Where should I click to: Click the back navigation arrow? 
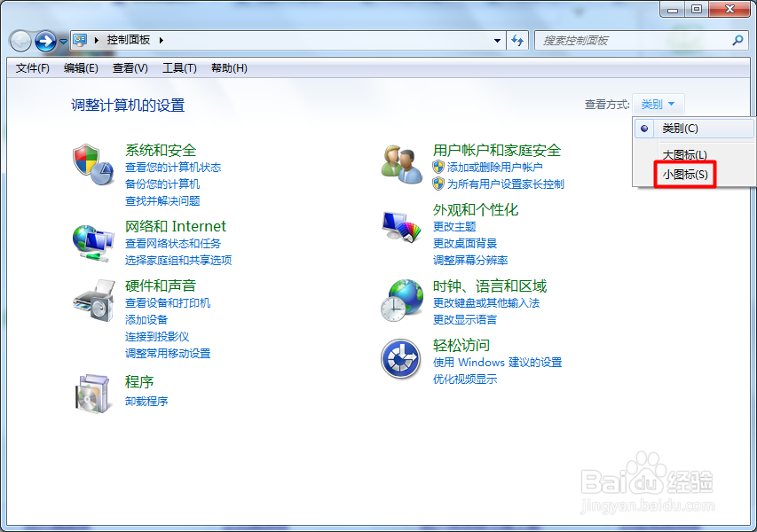(20, 40)
